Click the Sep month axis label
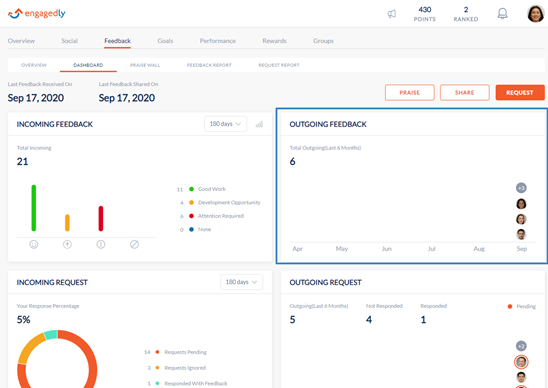The width and height of the screenshot is (548, 388). pyautogui.click(x=521, y=249)
